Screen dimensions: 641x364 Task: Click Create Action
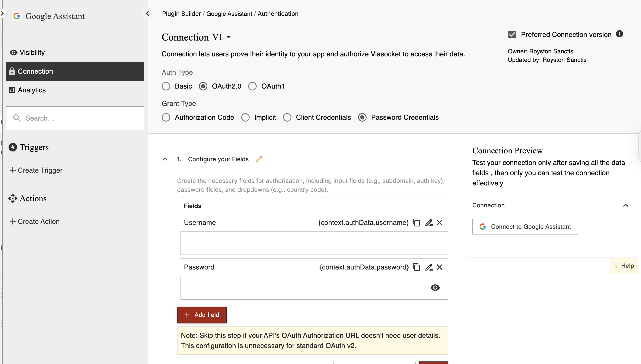[35, 221]
